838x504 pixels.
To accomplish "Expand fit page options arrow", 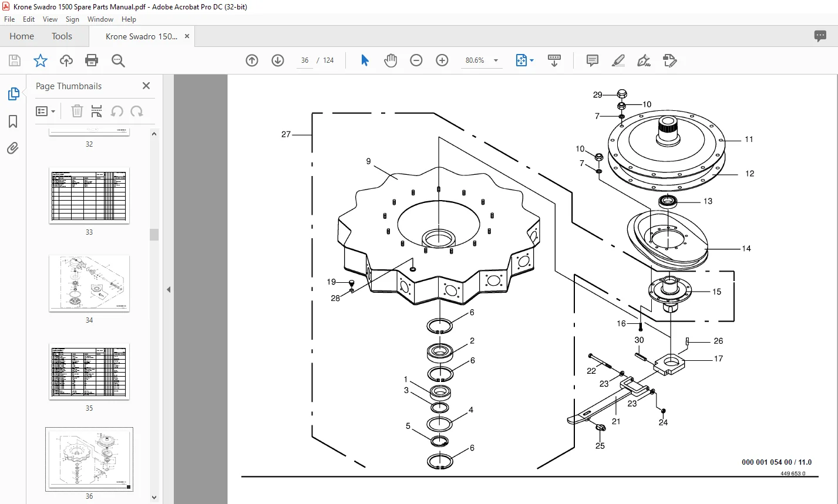I will [531, 60].
